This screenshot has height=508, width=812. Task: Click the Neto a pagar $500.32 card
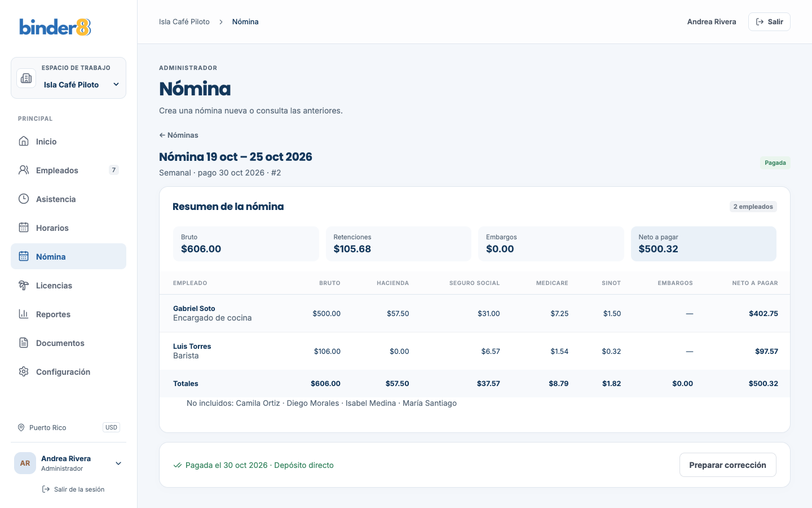pos(703,244)
